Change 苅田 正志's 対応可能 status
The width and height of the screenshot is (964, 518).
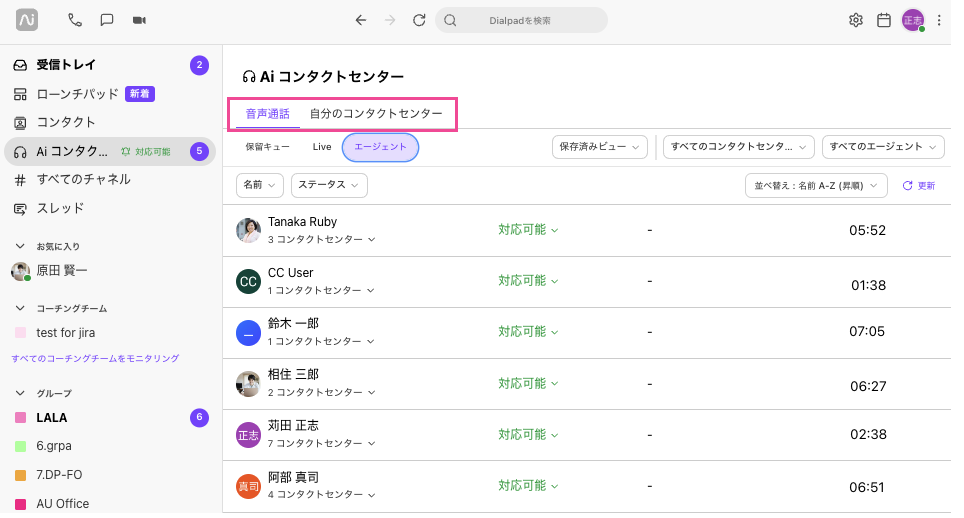tap(528, 434)
